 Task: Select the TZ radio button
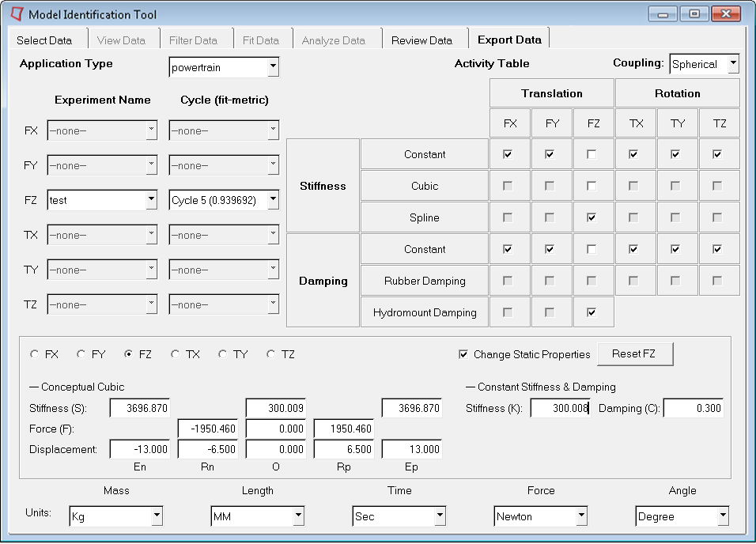click(x=271, y=355)
